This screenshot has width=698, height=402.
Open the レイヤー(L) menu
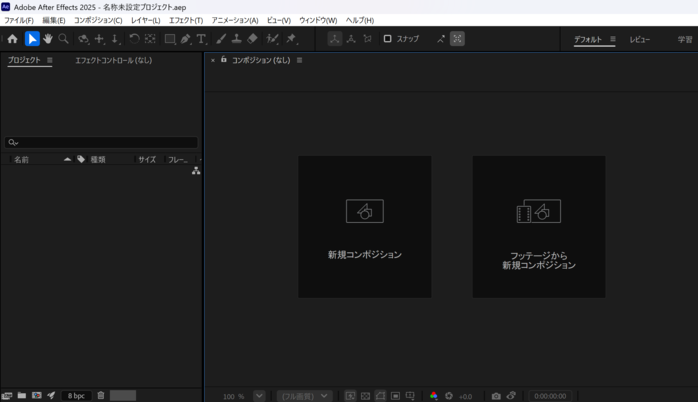click(146, 20)
